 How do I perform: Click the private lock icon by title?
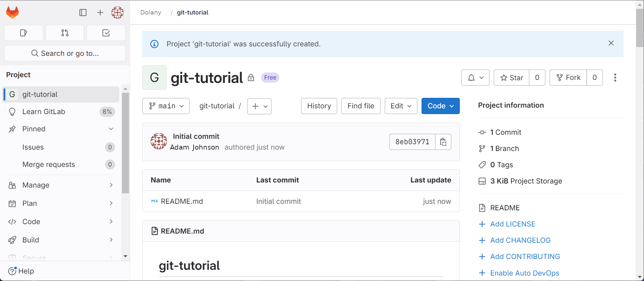point(251,78)
